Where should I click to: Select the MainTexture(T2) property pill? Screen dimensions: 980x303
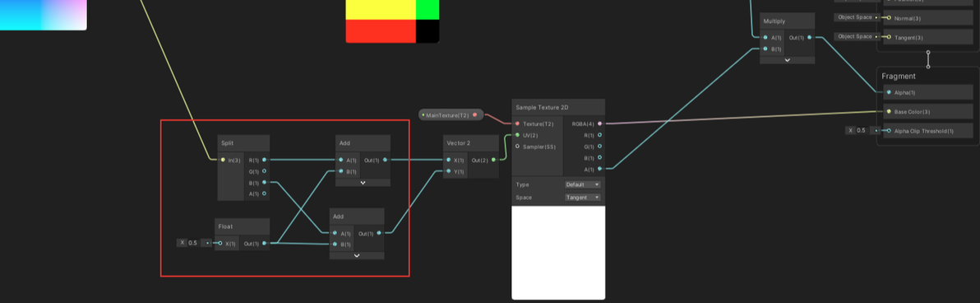[x=451, y=115]
